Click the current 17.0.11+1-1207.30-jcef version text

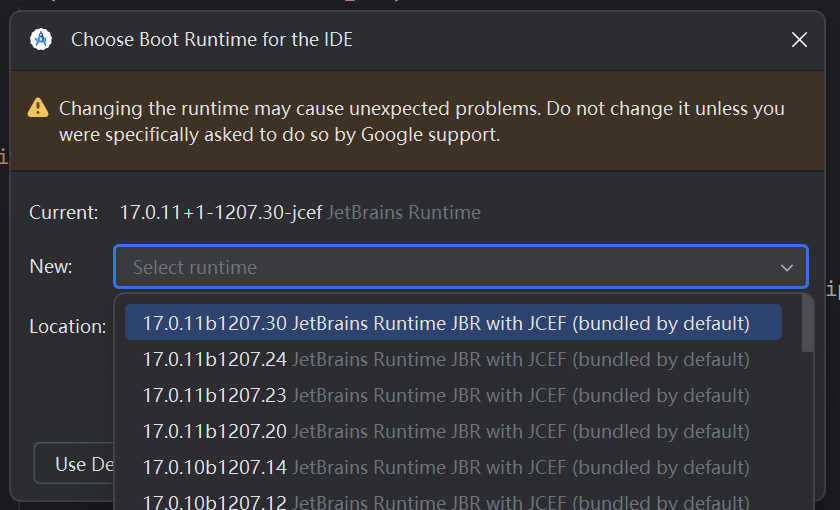(221, 213)
